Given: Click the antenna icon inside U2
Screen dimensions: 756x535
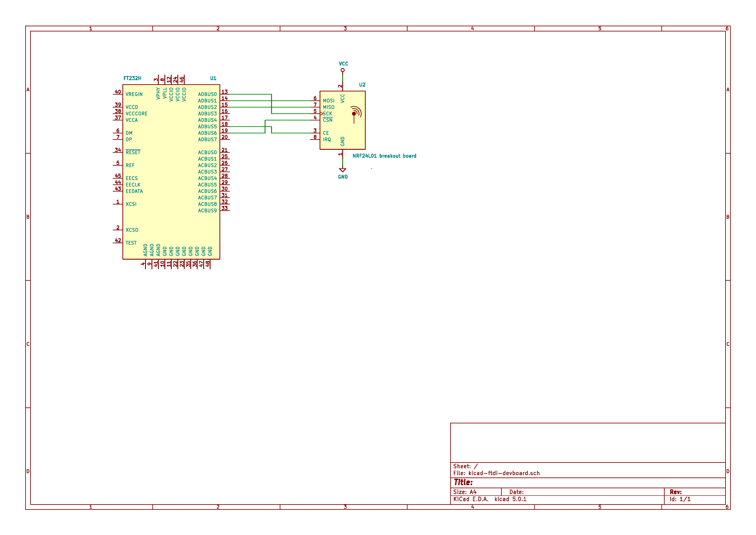Looking at the screenshot, I should (x=355, y=114).
